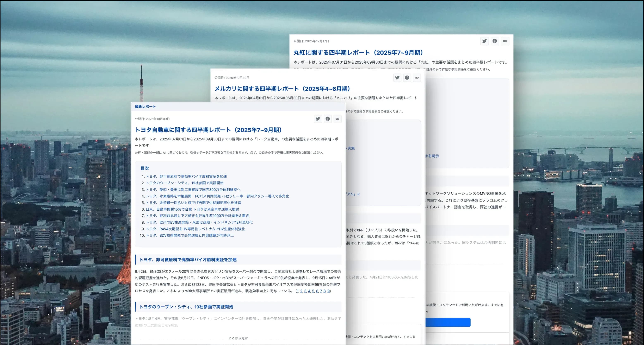Click Facebook share icon on Toyota report
Screen dimensions: 644x345
click(x=328, y=119)
